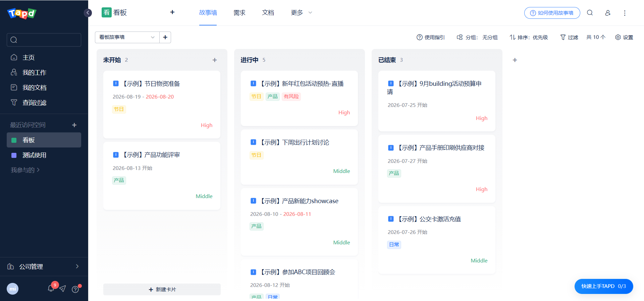Add card via plus in 未开始 column
Image resolution: width=644 pixels, height=301 pixels.
point(215,60)
